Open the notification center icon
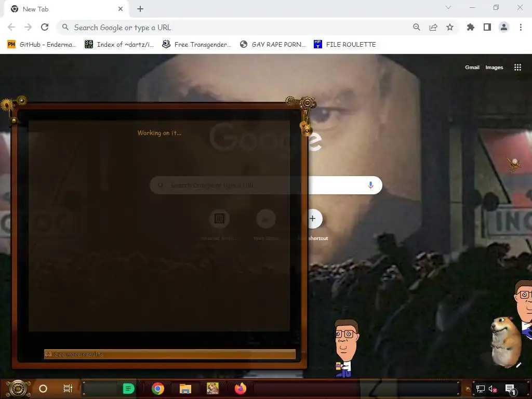The image size is (532, 399). pyautogui.click(x=510, y=389)
